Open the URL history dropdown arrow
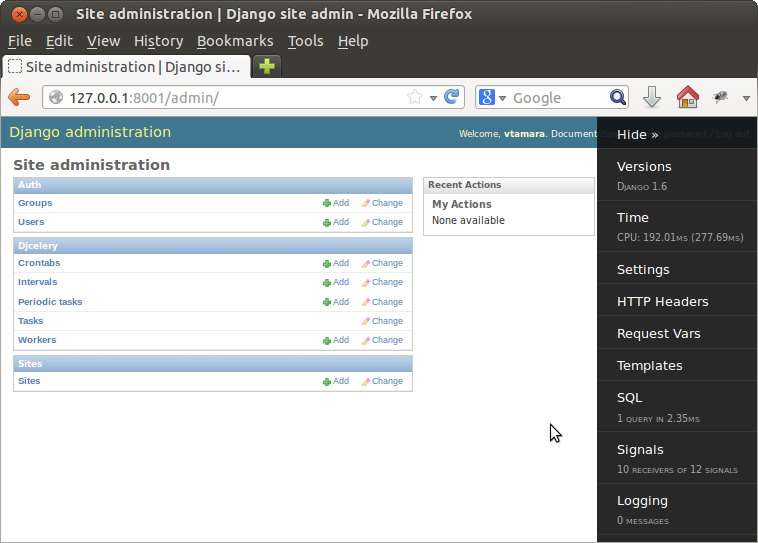The height and width of the screenshot is (543, 758). 434,98
